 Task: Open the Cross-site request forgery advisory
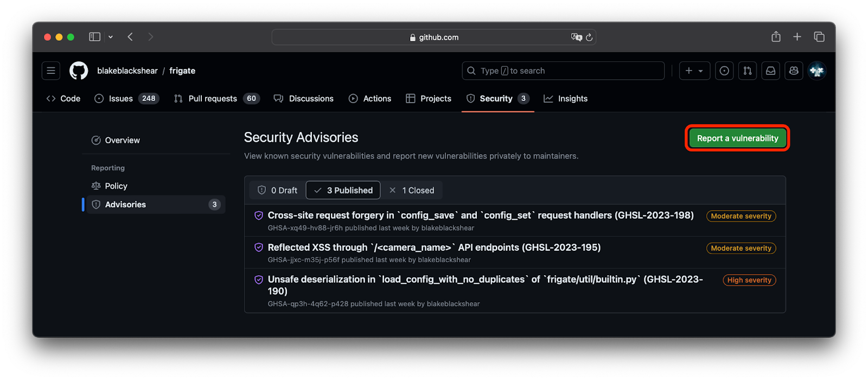[x=481, y=216]
